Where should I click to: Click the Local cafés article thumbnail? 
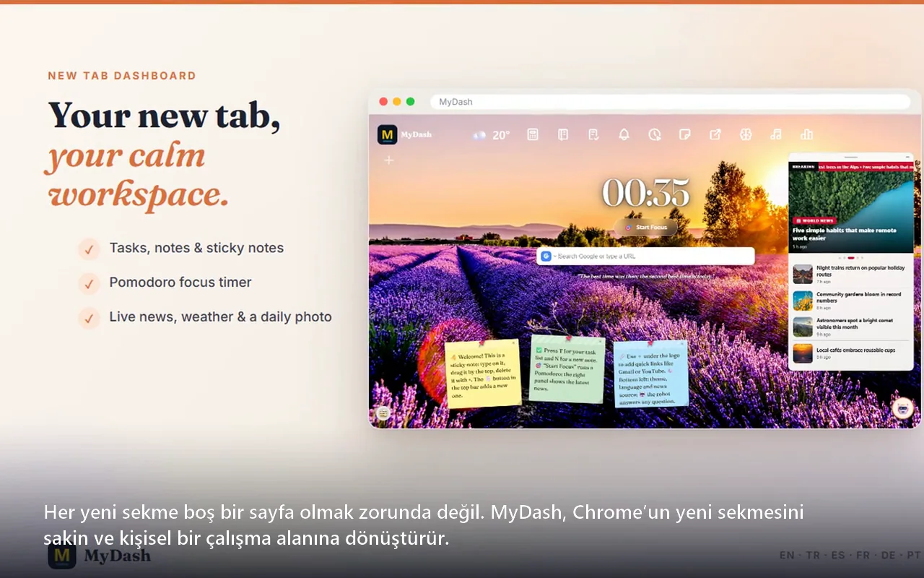point(803,353)
